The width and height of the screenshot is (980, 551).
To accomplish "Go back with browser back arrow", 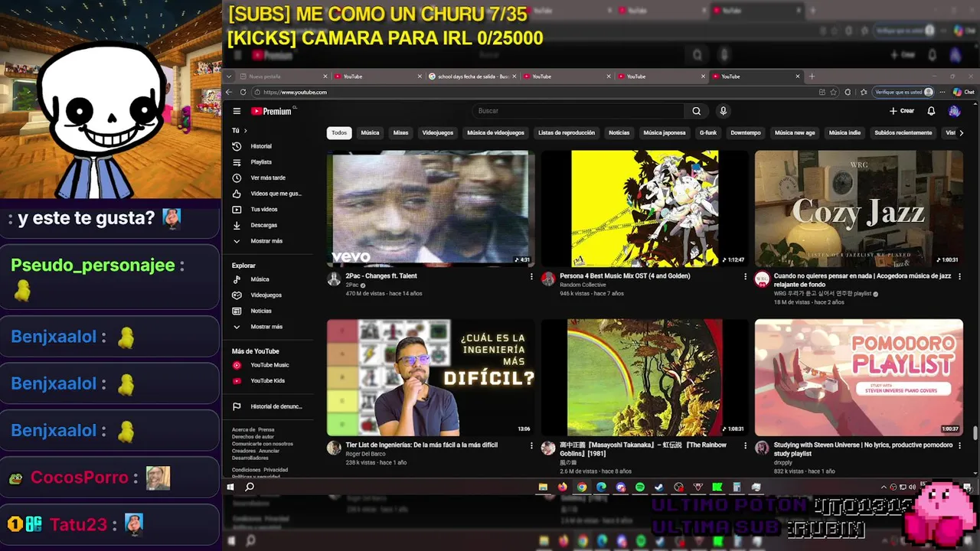I will click(x=228, y=92).
